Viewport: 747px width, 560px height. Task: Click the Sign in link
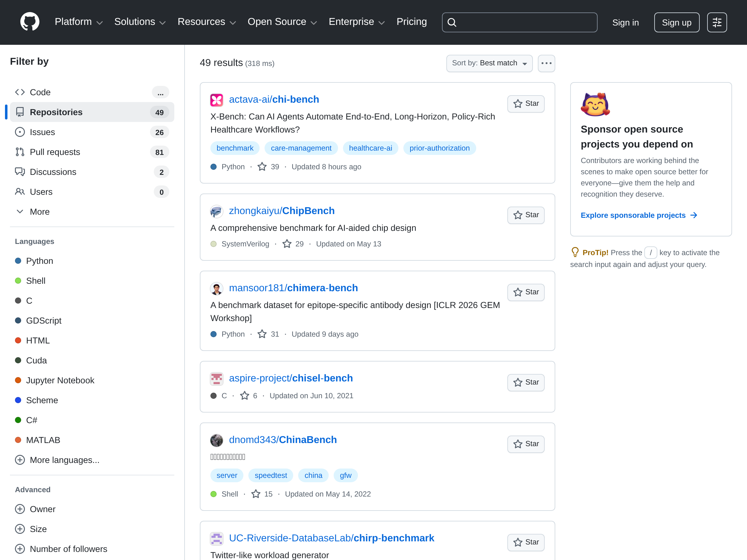[x=625, y=23]
